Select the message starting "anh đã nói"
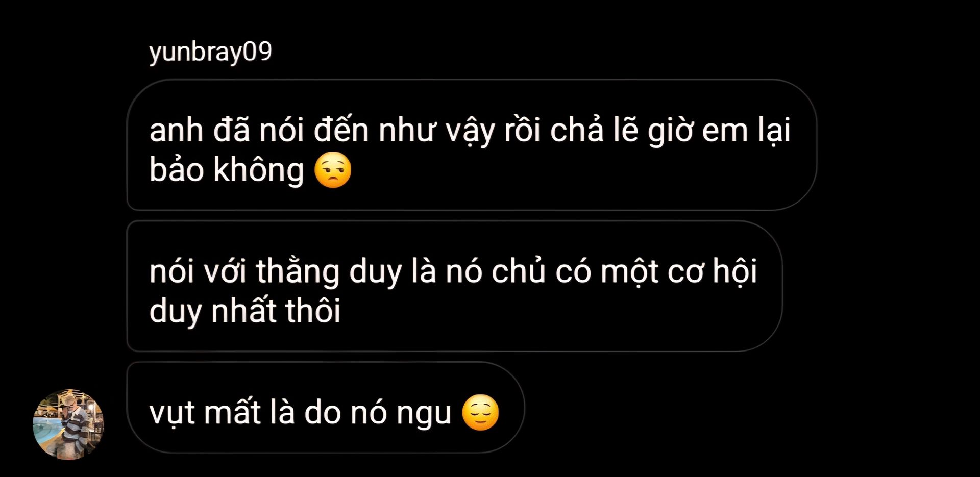Viewport: 980px width, 477px height. tap(472, 145)
